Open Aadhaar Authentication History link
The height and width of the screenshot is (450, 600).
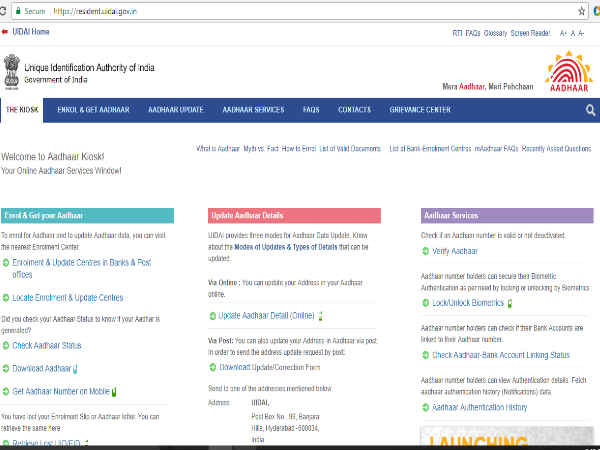(479, 407)
